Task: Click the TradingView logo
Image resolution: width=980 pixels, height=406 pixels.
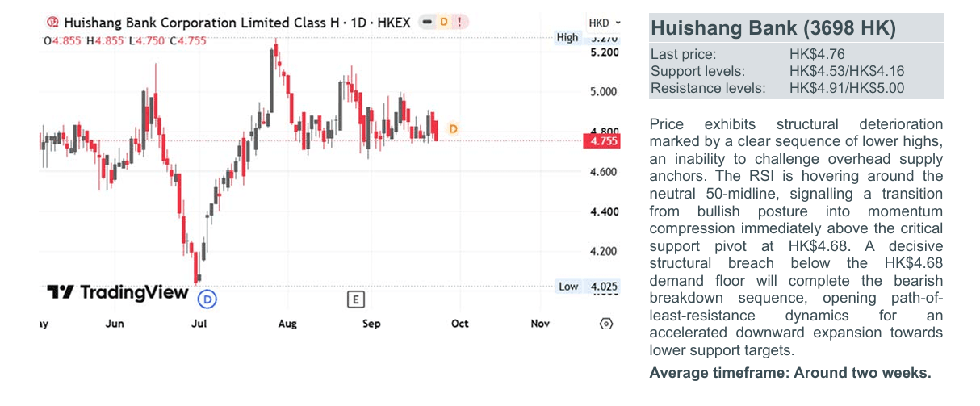Action: point(117,292)
